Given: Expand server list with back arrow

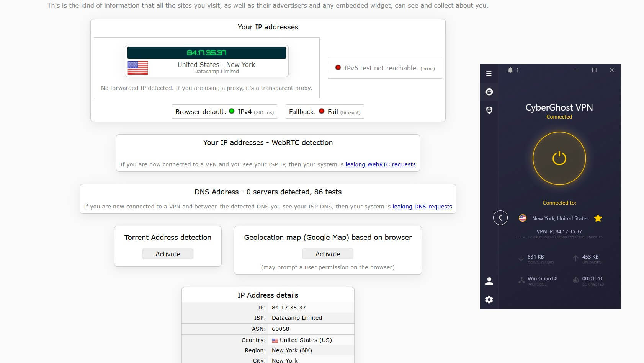Looking at the screenshot, I should (500, 218).
